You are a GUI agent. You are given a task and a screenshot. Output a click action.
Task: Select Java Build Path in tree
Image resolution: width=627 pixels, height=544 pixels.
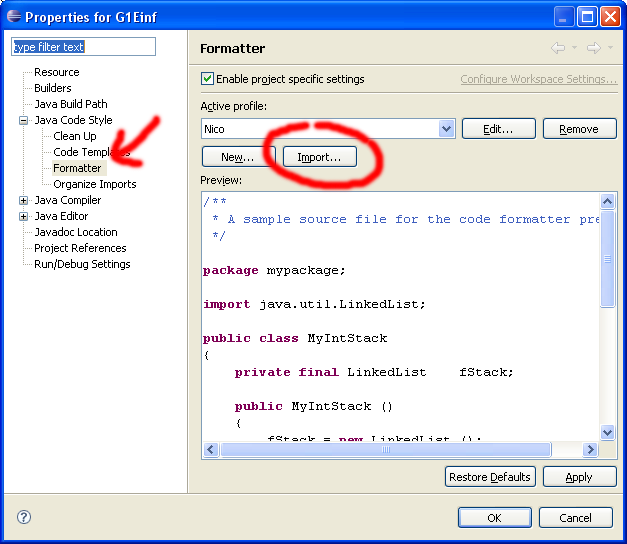point(70,104)
